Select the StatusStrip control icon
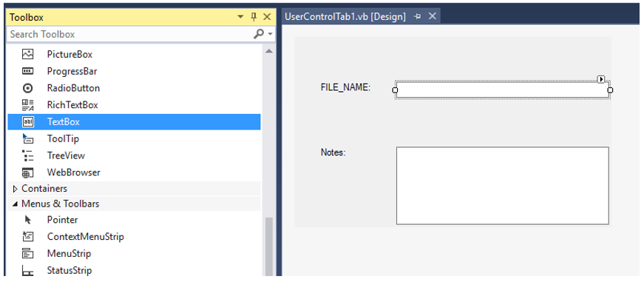This screenshot has width=644, height=282. [27, 271]
